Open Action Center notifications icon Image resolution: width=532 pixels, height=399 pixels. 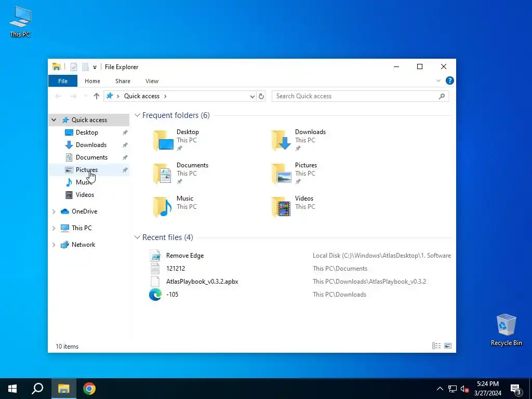[x=516, y=389]
